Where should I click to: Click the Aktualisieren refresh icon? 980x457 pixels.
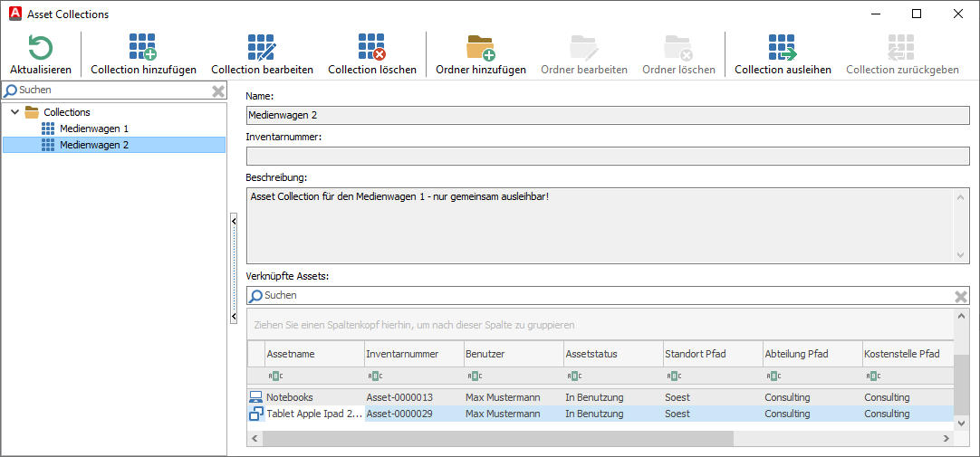[40, 48]
